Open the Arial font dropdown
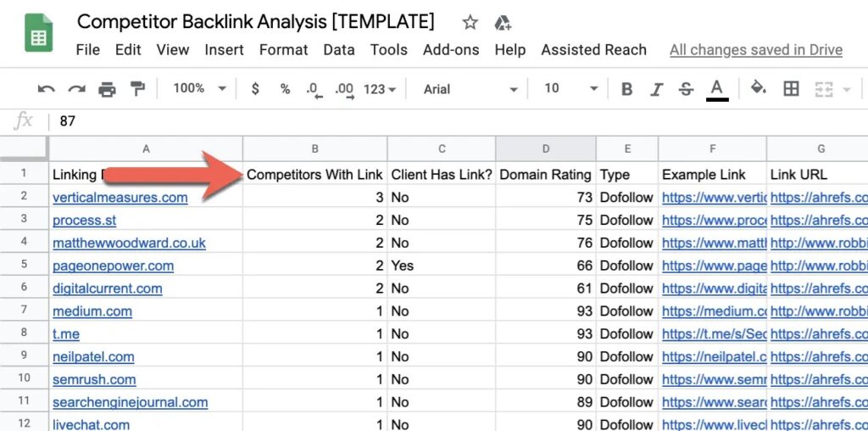 coord(470,89)
